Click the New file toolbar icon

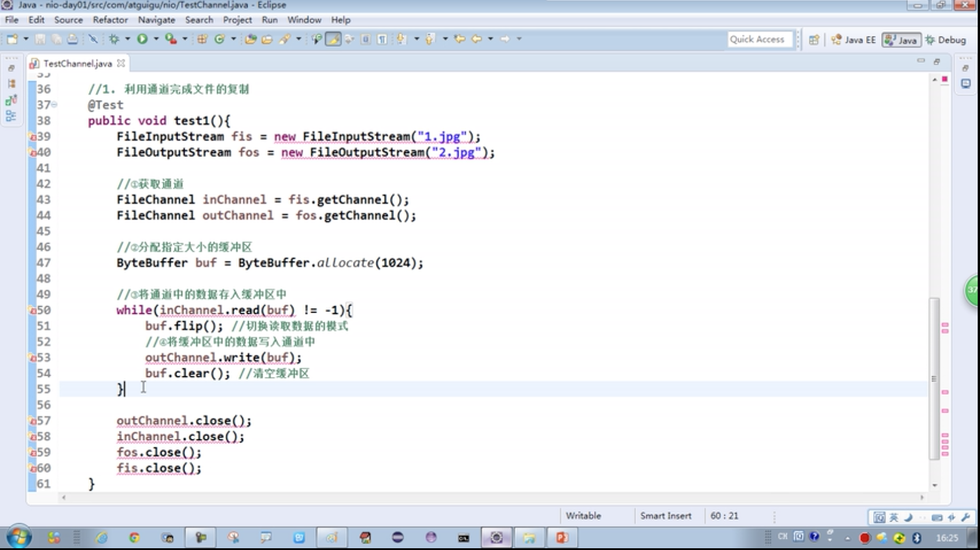[12, 39]
